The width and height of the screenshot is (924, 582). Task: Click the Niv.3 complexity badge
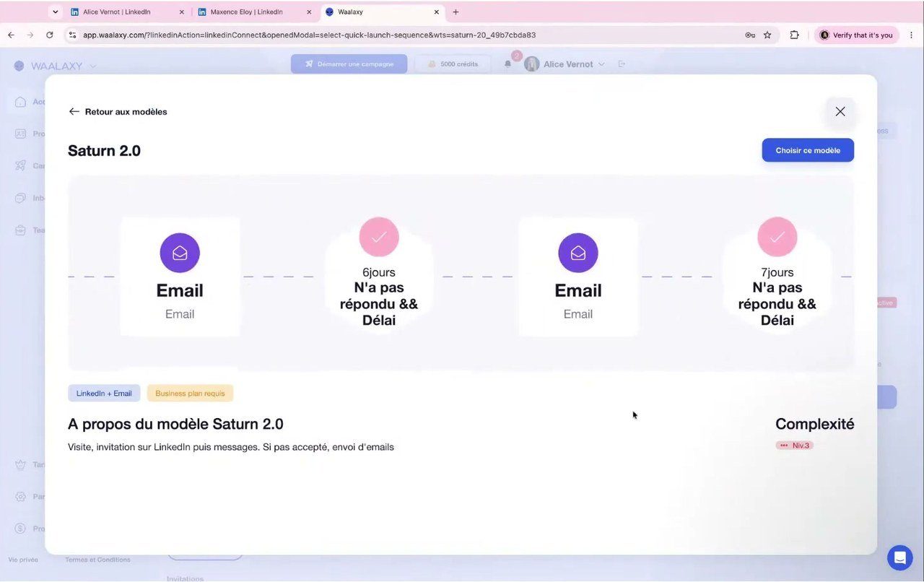click(x=795, y=446)
